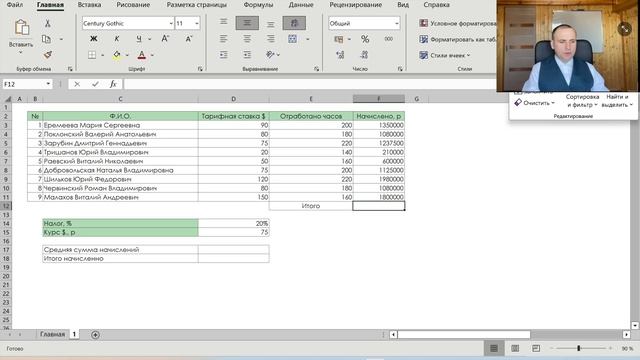Open Найти и выделить
640x360 pixels.
pos(617,101)
